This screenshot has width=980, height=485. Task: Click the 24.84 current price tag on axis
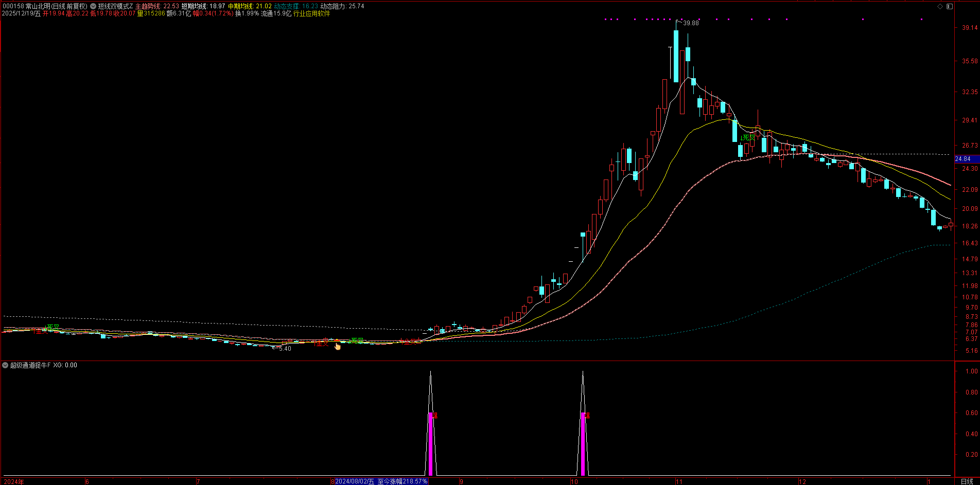point(963,159)
